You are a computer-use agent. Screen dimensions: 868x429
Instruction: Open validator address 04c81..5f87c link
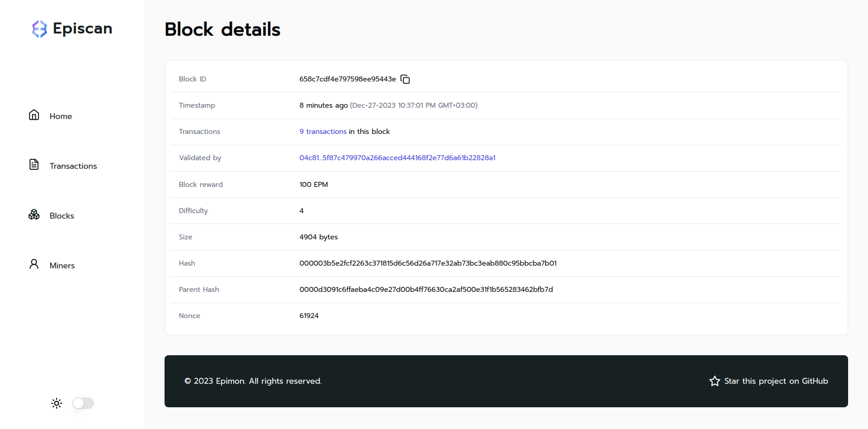397,158
